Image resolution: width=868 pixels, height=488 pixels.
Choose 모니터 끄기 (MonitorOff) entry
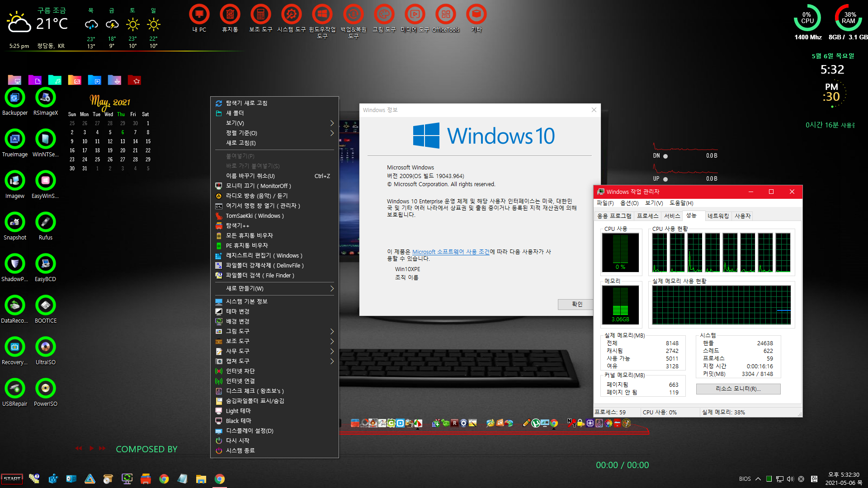click(274, 186)
